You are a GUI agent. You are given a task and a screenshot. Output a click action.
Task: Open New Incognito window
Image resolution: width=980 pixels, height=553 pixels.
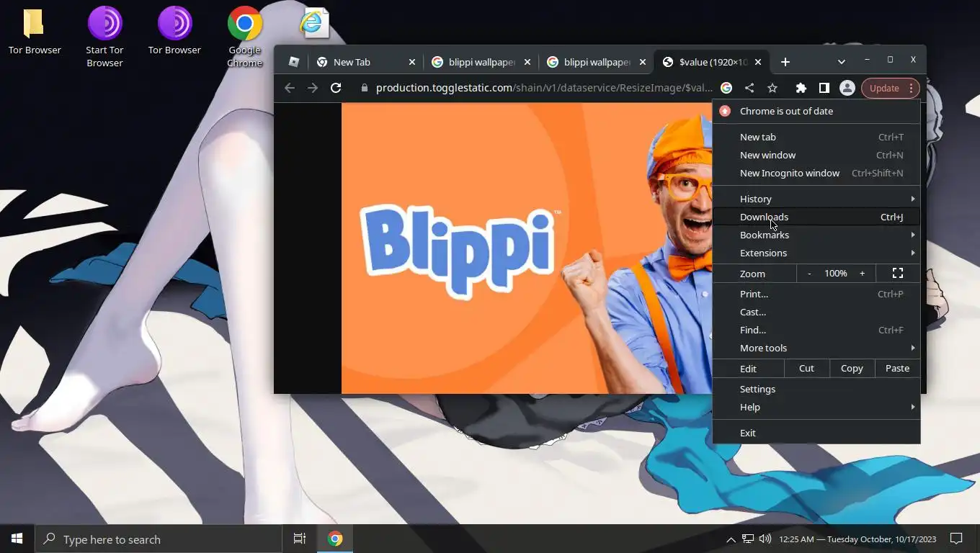tap(816, 173)
